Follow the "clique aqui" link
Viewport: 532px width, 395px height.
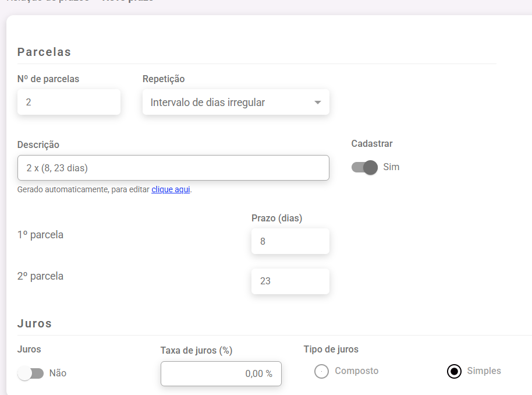(171, 189)
